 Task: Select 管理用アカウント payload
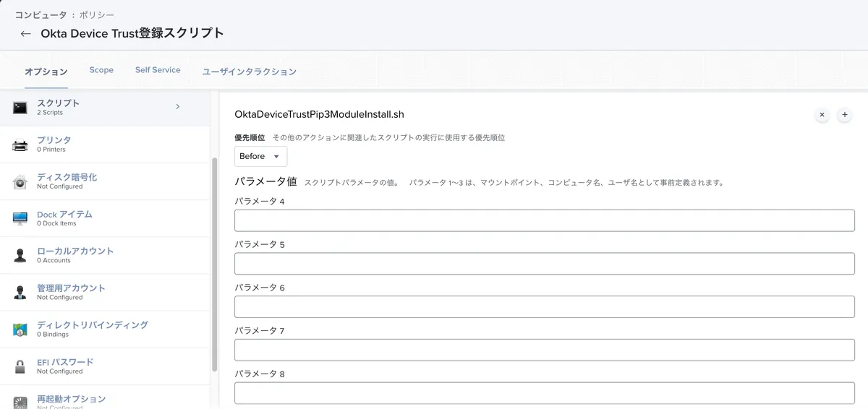click(x=105, y=292)
